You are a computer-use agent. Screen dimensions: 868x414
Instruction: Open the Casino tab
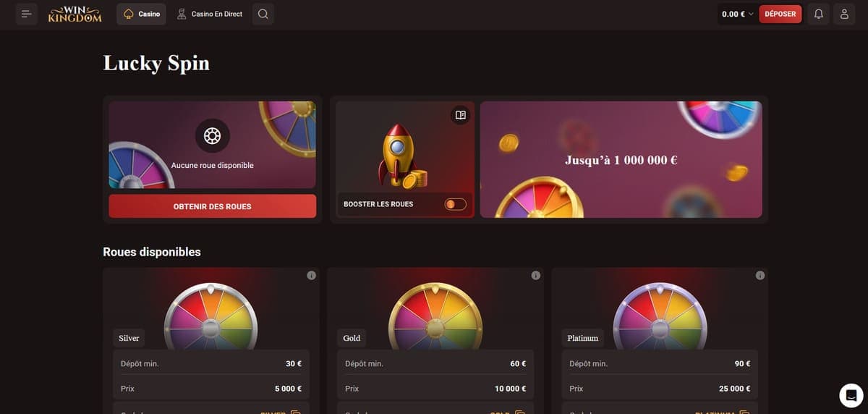(141, 14)
